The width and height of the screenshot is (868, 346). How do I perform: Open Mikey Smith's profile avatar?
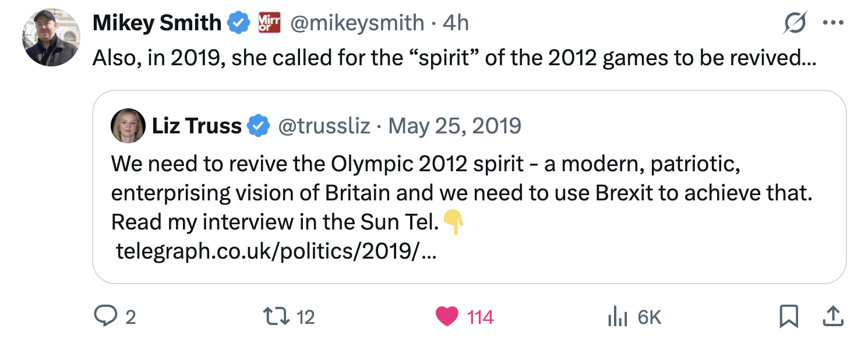coord(51,37)
